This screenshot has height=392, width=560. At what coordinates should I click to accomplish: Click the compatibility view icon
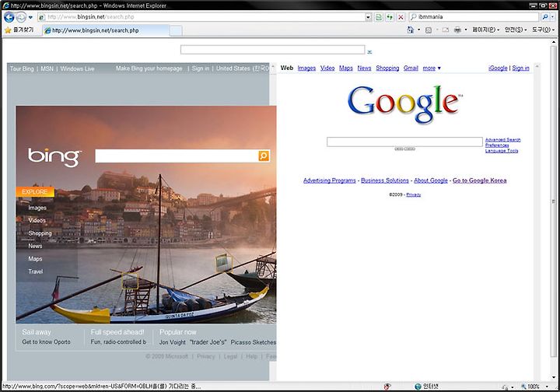[x=379, y=17]
